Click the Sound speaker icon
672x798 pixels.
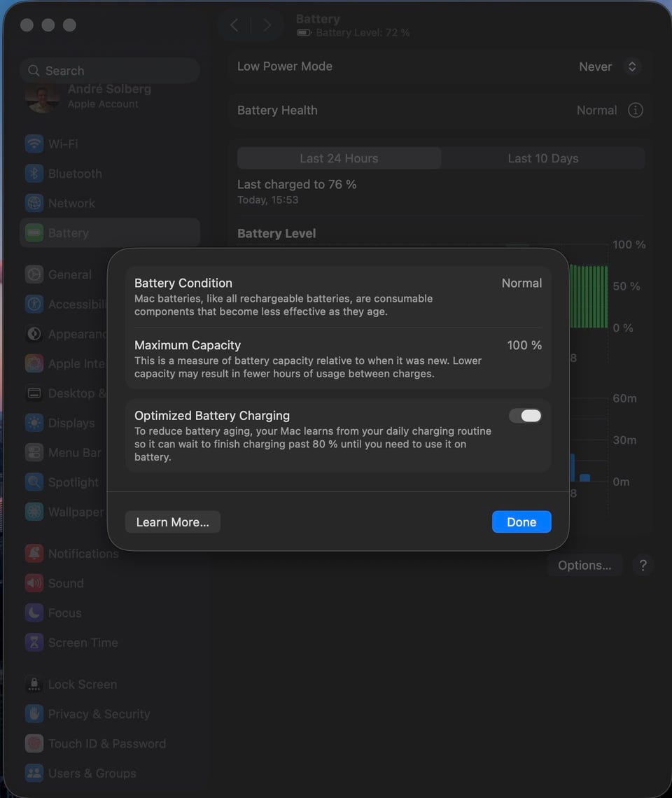(34, 583)
